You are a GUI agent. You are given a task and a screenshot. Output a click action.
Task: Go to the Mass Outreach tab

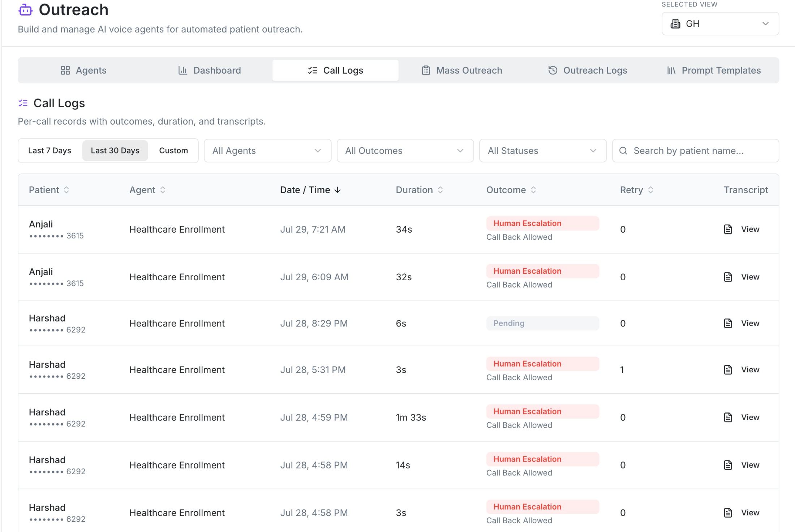click(462, 70)
